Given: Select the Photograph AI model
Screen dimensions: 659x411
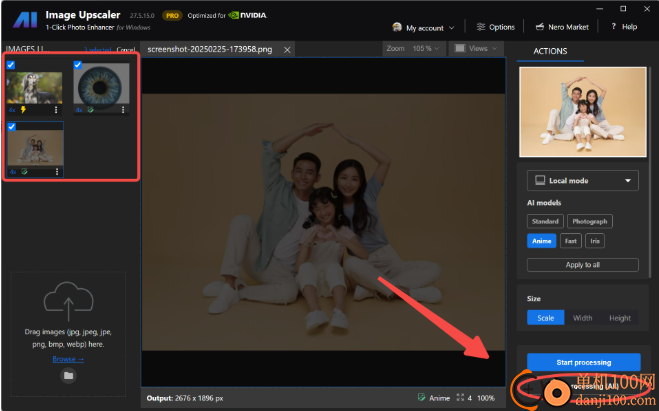Looking at the screenshot, I should [590, 221].
